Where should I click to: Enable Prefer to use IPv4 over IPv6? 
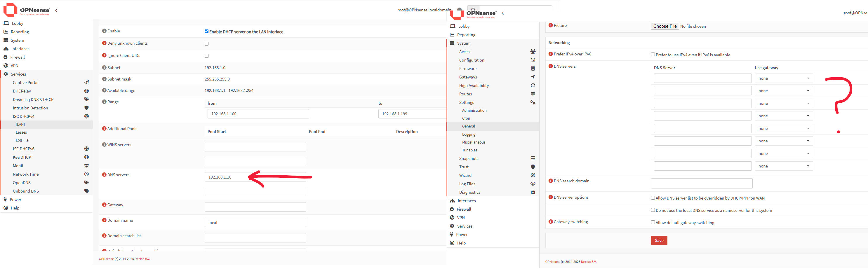click(653, 55)
